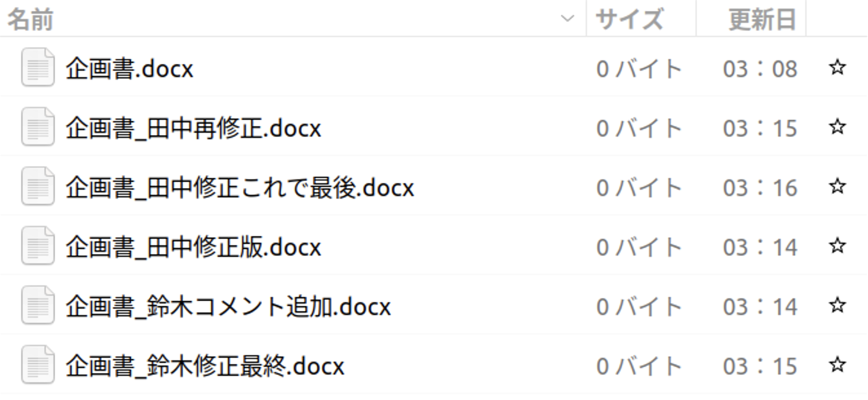Click the 企画書_田中修正版.docx document icon
Viewport: 868px width, 400px height.
pyautogui.click(x=38, y=247)
